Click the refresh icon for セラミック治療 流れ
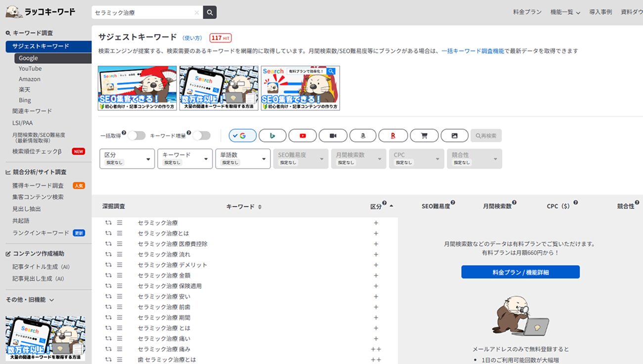This screenshot has height=364, width=643. point(108,254)
